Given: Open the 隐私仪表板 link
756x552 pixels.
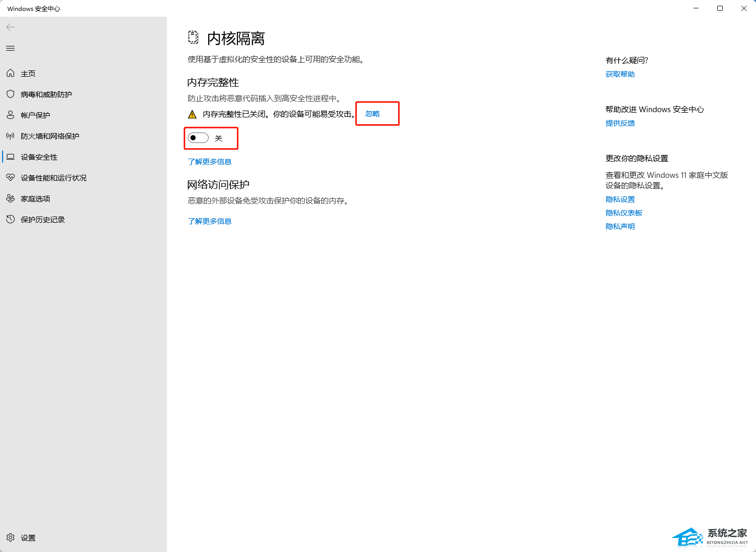Looking at the screenshot, I should (624, 213).
